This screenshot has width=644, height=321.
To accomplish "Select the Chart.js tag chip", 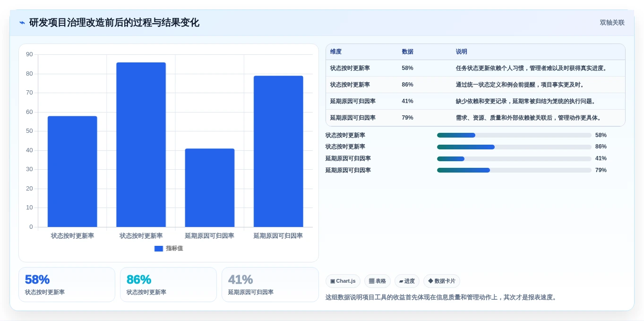I will [343, 281].
